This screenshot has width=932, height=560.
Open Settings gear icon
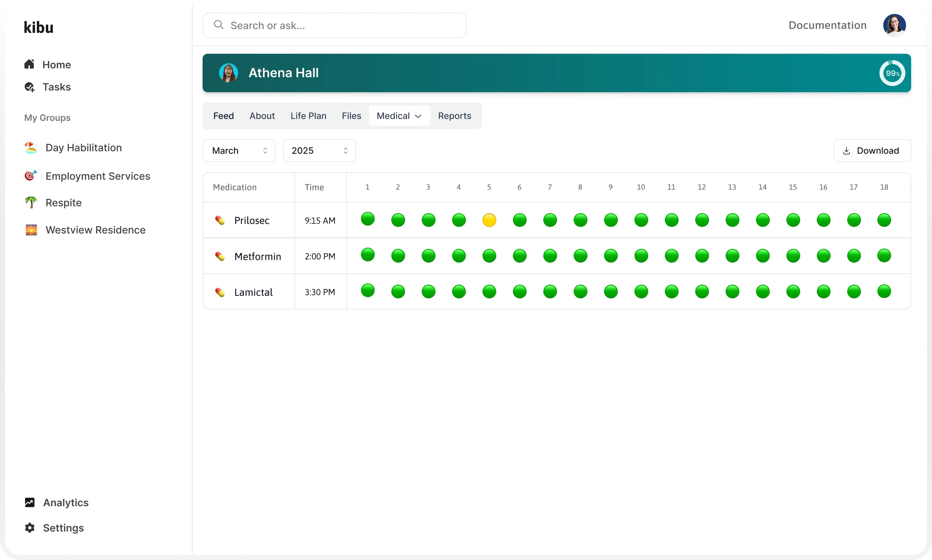(x=29, y=527)
